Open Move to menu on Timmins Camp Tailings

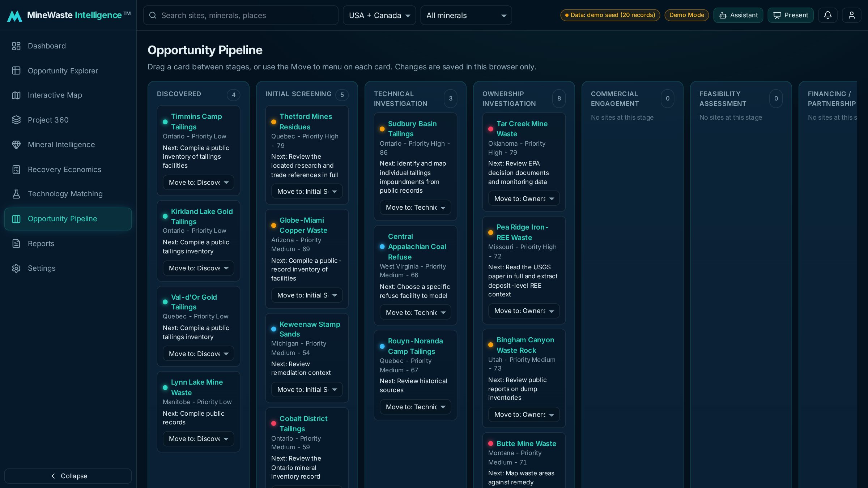198,183
